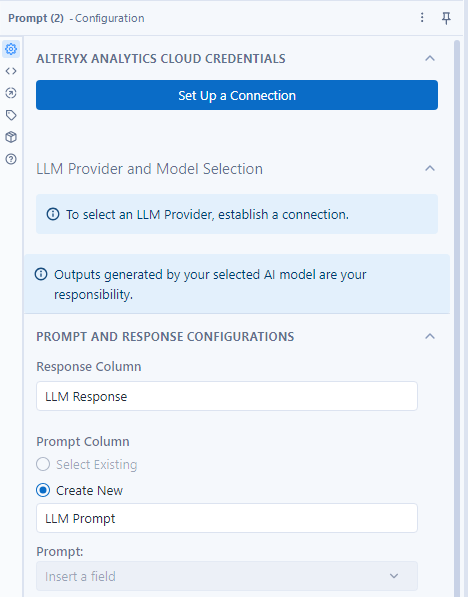Image resolution: width=468 pixels, height=597 pixels.
Task: Pin the configuration window with pushpin icon
Action: point(446,18)
